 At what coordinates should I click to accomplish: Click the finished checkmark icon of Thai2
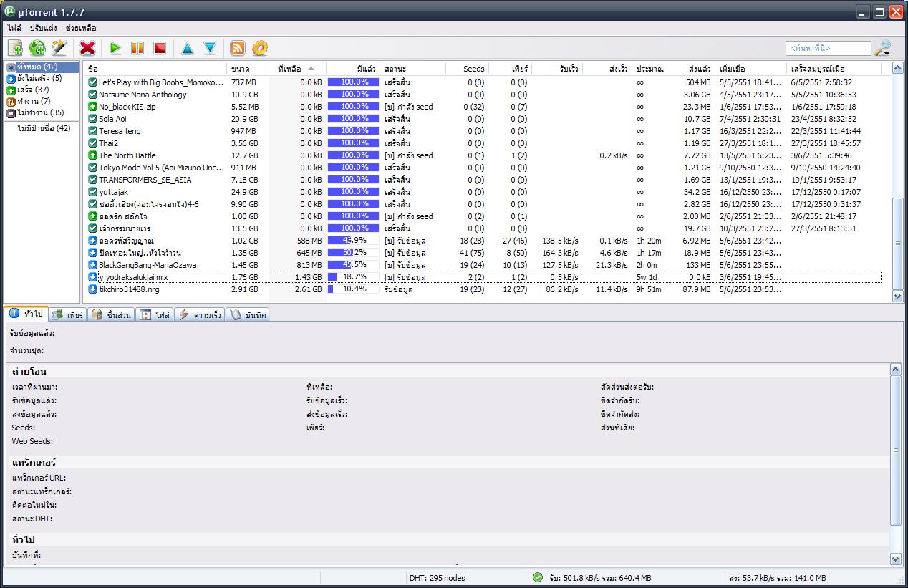(92, 143)
